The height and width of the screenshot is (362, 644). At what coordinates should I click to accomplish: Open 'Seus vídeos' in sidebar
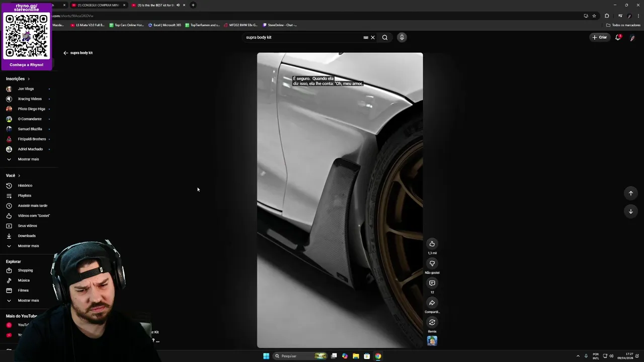pos(28,226)
